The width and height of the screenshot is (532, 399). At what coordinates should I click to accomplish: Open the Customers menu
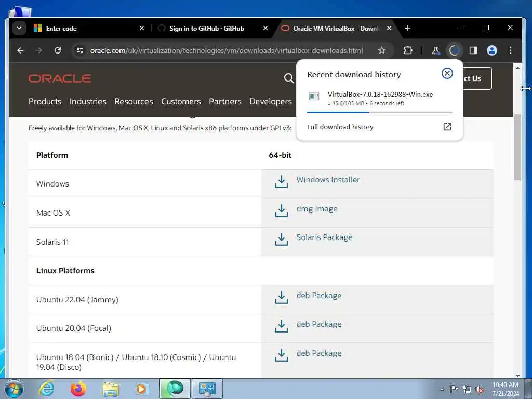(181, 101)
